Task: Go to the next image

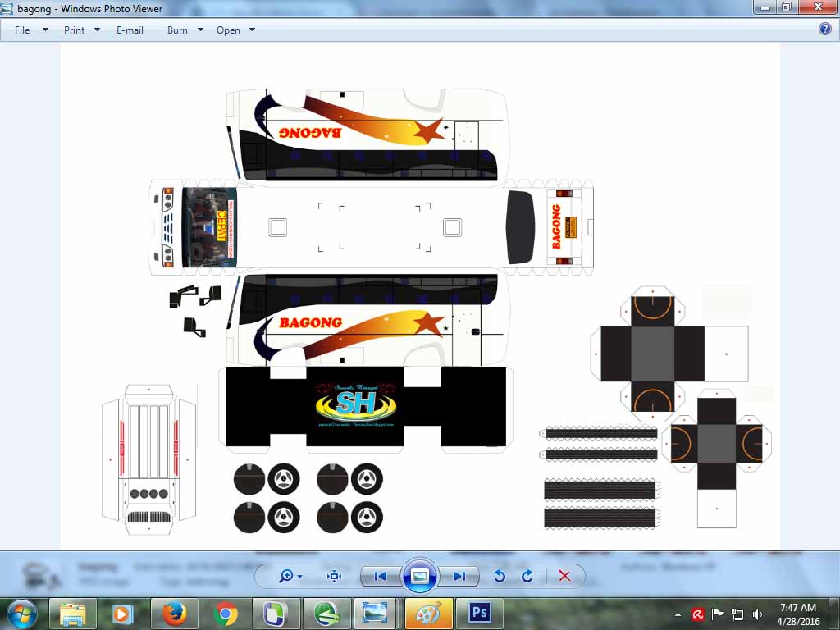Action: click(x=459, y=576)
